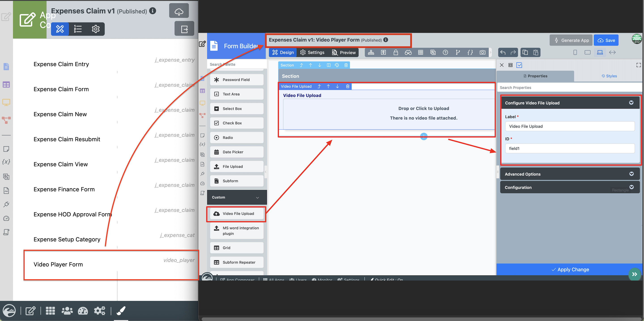This screenshot has height=321, width=644.
Task: Toggle Quick Edit mode in bottom bar
Action: pos(389,279)
